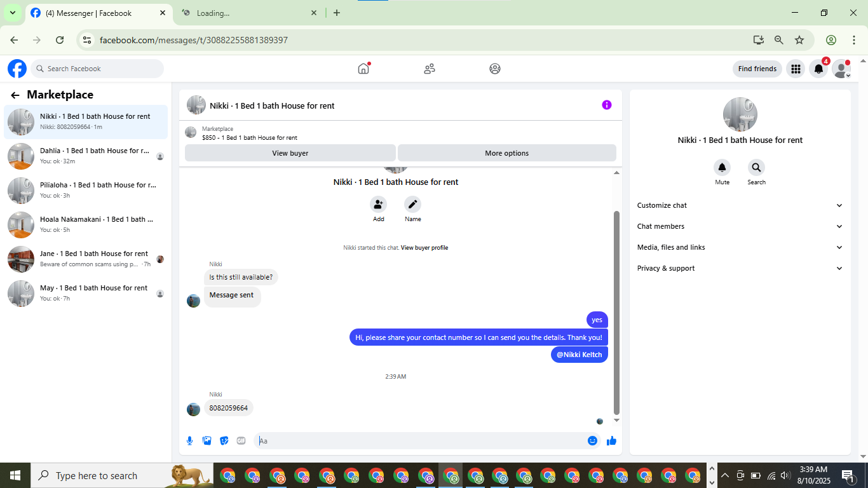
Task: Click the Name pencil icon in chat
Action: pyautogui.click(x=413, y=204)
